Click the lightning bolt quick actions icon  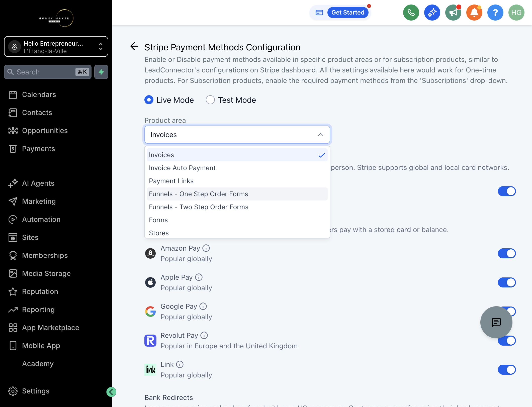(x=101, y=72)
